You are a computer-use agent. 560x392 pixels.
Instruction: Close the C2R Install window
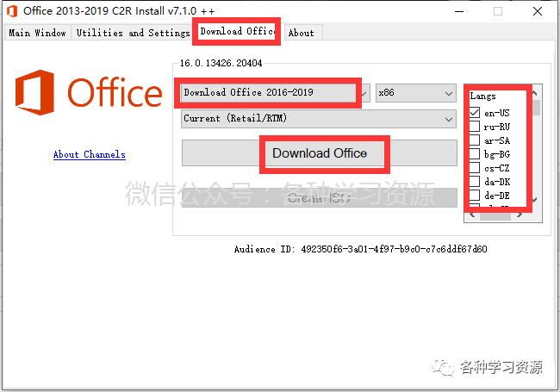click(x=537, y=11)
